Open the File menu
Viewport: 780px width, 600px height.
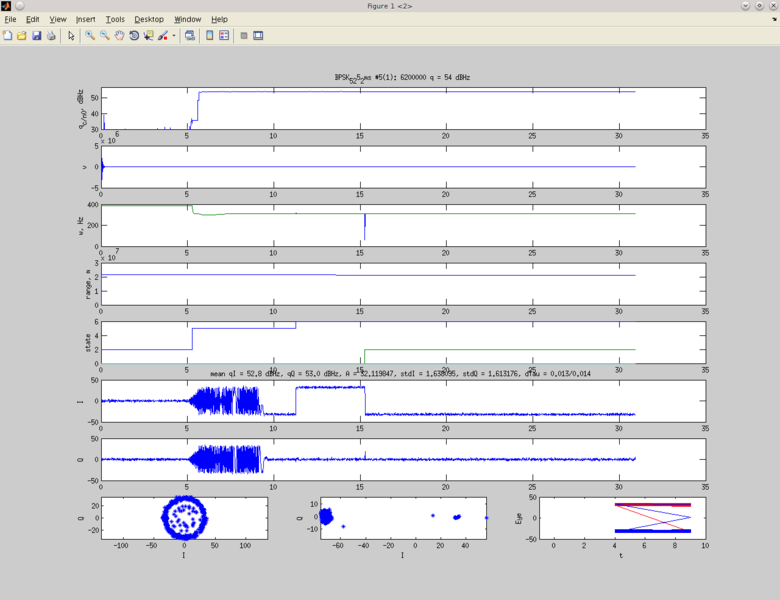click(x=11, y=19)
